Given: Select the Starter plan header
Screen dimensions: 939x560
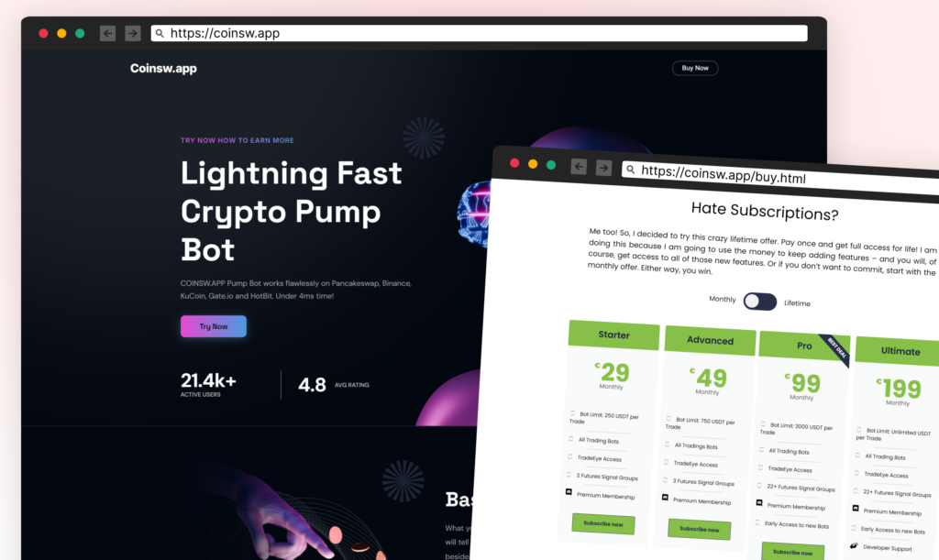Looking at the screenshot, I should click(613, 335).
